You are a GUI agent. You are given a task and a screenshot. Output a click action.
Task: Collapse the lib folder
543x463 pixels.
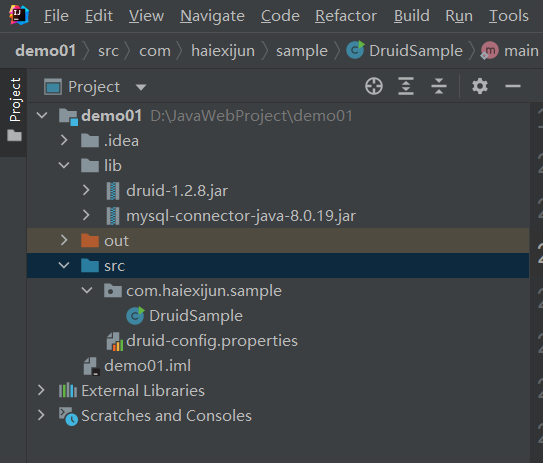[64, 165]
